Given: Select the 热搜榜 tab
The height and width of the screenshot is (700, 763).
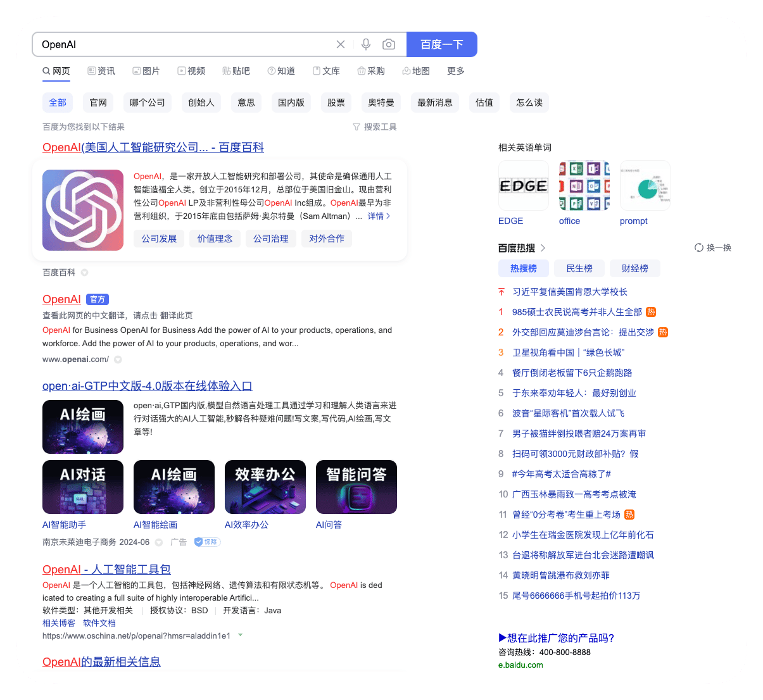Looking at the screenshot, I should (x=524, y=268).
